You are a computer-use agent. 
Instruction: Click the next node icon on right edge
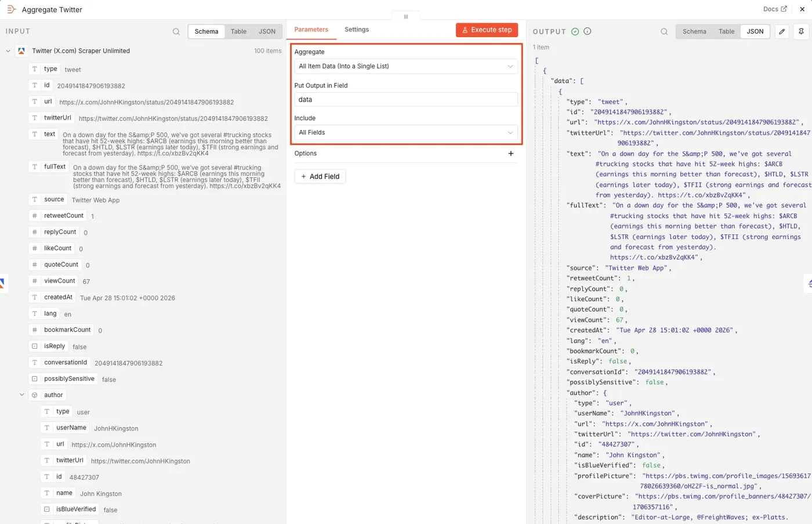point(810,283)
